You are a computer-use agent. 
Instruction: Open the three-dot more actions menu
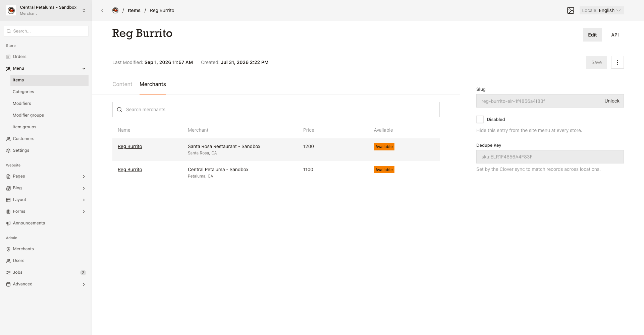pos(617,62)
